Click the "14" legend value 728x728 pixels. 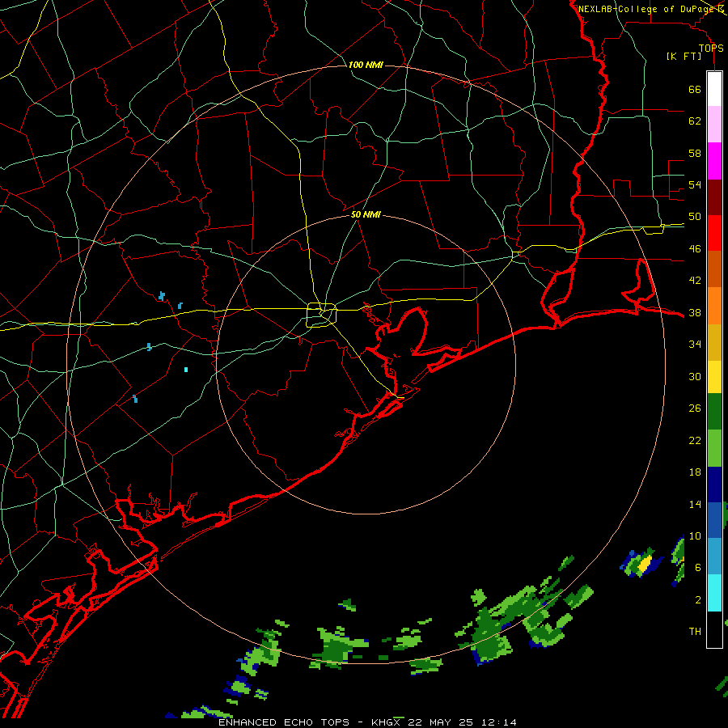pos(695,504)
